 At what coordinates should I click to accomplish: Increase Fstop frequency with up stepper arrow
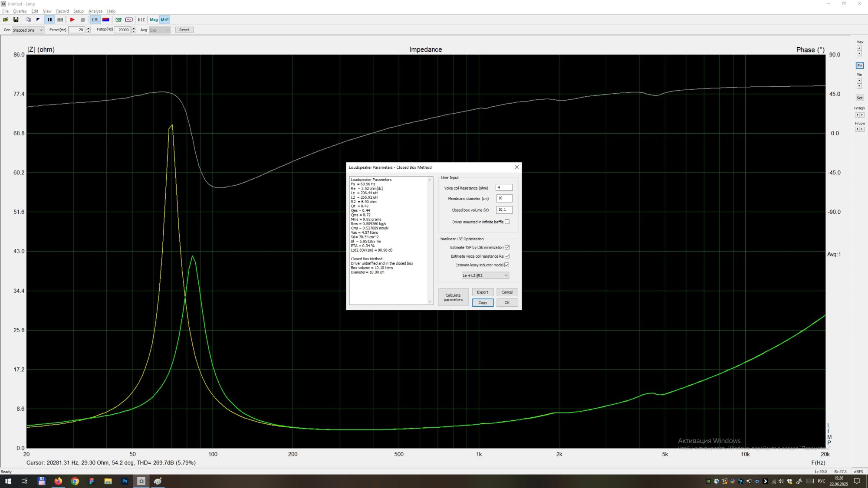pos(134,28)
